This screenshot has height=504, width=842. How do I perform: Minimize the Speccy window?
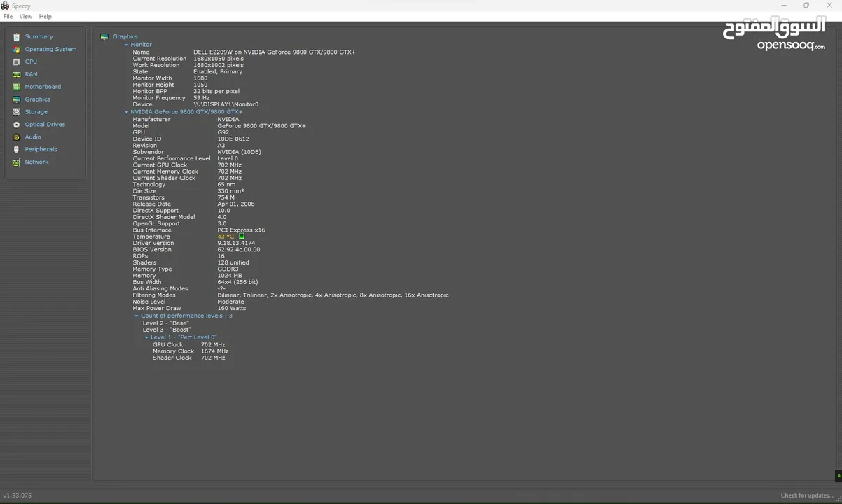[x=784, y=6]
